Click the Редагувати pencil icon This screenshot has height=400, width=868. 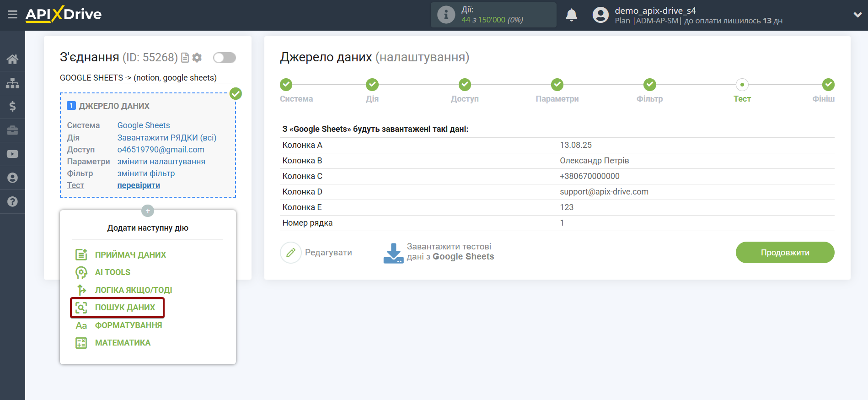(291, 253)
